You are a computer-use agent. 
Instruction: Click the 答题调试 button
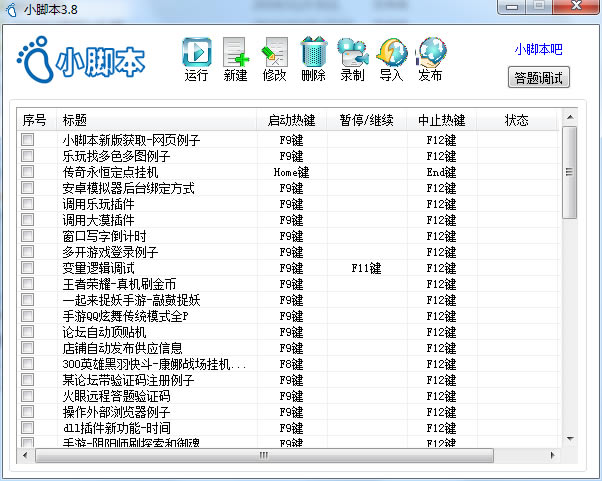(x=538, y=78)
